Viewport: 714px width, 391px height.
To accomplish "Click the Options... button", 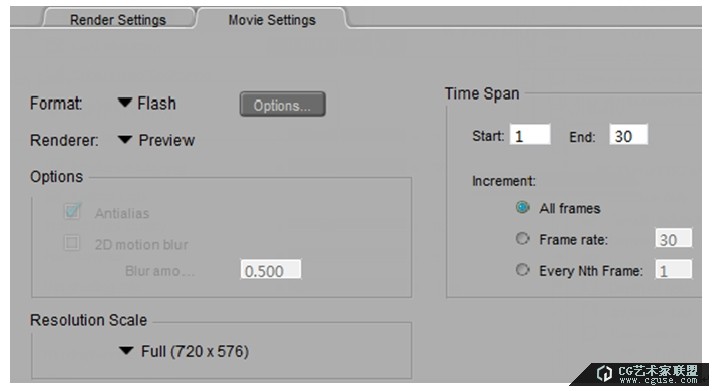I will (x=282, y=104).
